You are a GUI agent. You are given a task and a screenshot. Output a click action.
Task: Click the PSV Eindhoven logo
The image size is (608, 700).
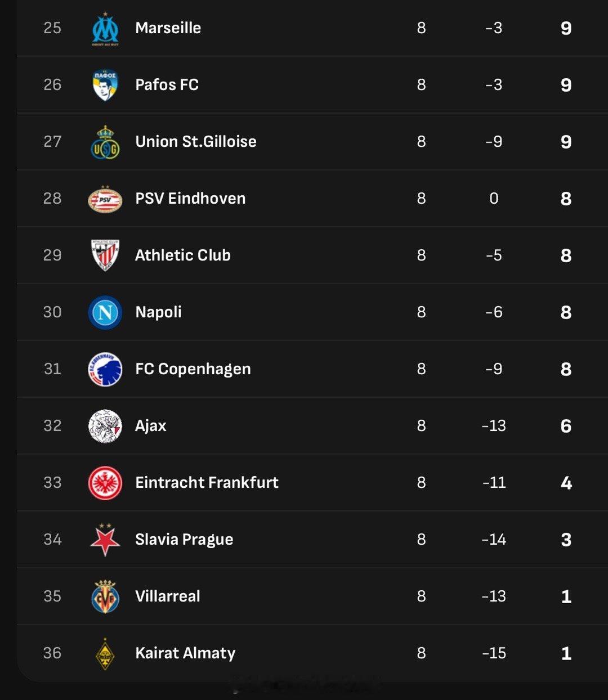[105, 199]
